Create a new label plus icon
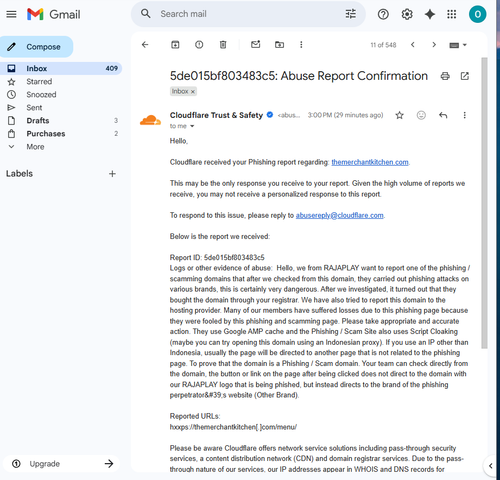 click(x=112, y=174)
